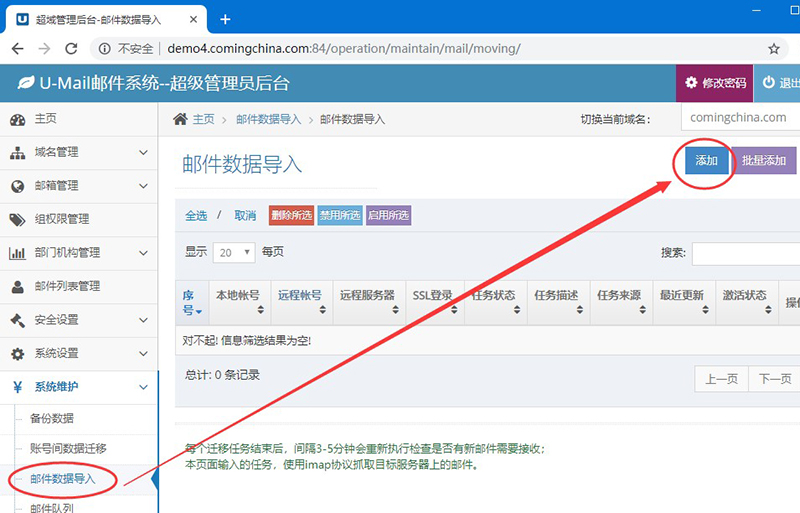Click the home dashboard icon in sidebar
800x513 pixels.
(17, 120)
